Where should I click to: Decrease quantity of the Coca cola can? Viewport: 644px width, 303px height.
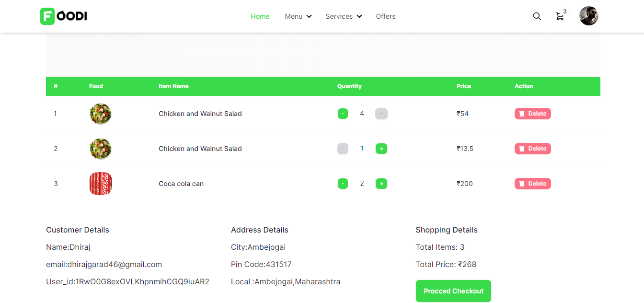pyautogui.click(x=343, y=183)
